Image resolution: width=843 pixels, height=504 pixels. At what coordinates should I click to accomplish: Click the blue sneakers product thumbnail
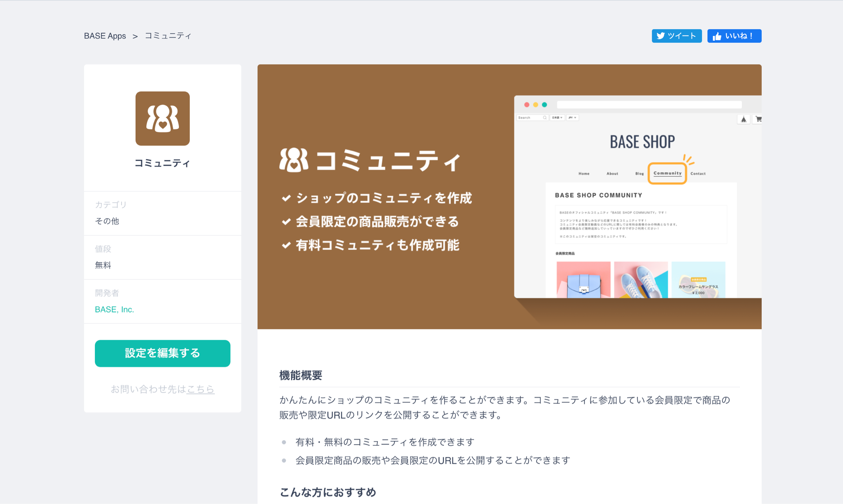click(x=641, y=279)
